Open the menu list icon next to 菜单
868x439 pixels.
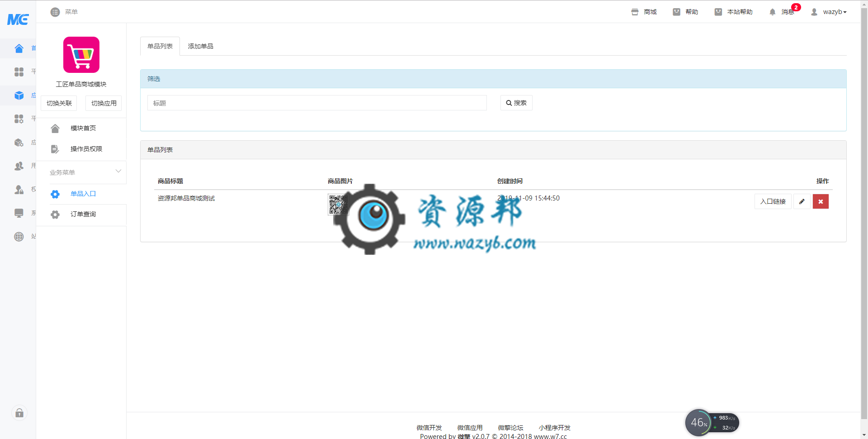pos(55,12)
